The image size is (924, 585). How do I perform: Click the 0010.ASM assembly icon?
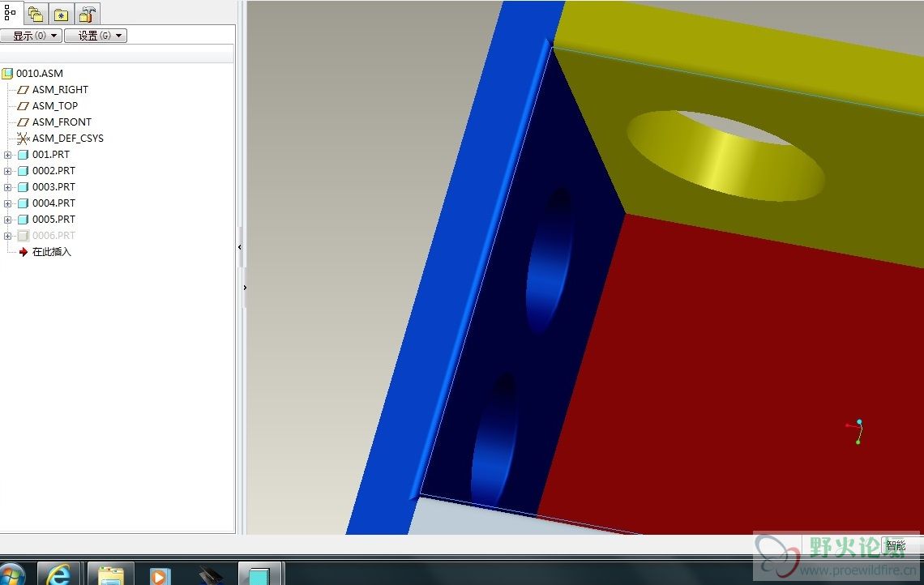click(x=7, y=74)
